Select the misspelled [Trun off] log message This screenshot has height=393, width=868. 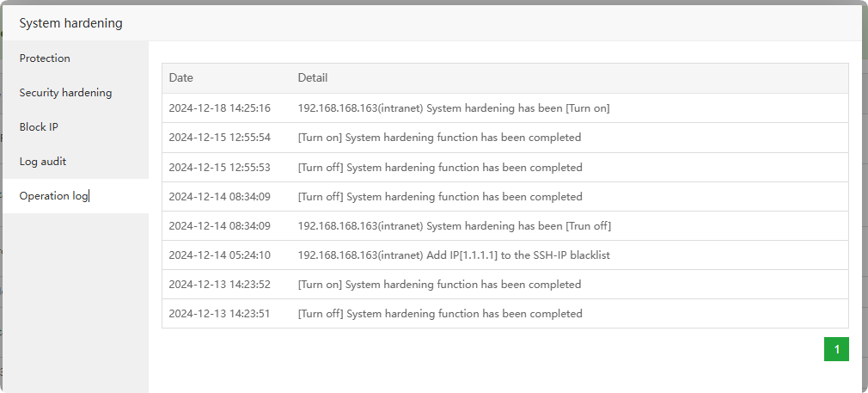pos(455,226)
